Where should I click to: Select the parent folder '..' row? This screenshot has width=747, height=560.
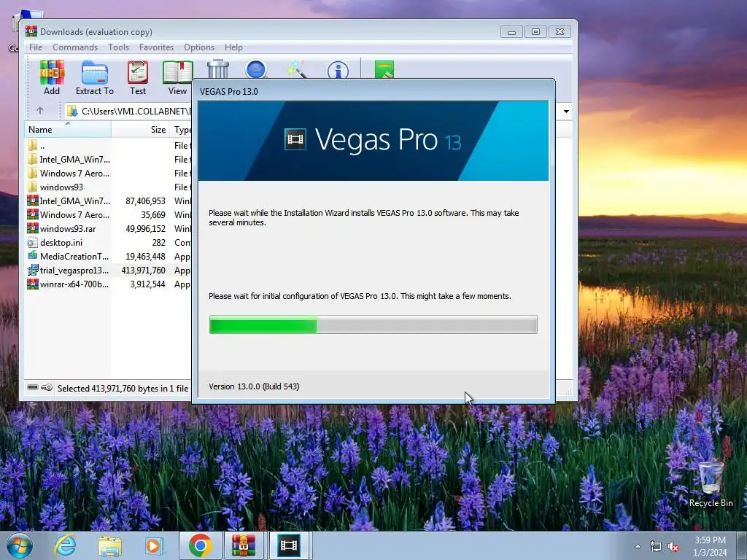pyautogui.click(x=108, y=146)
